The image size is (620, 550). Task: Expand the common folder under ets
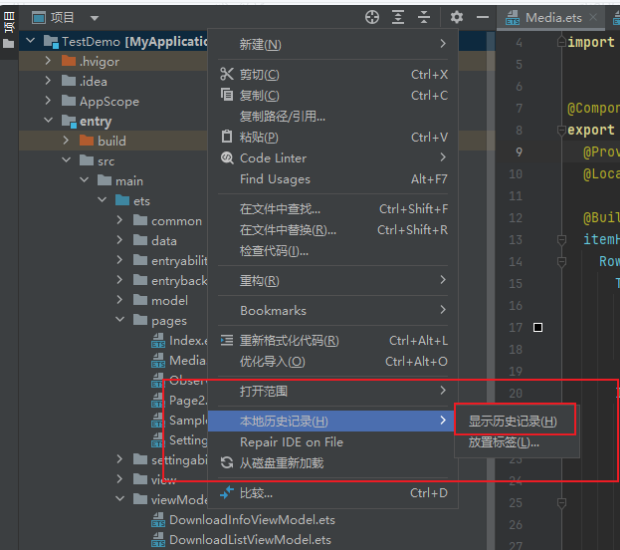(119, 221)
